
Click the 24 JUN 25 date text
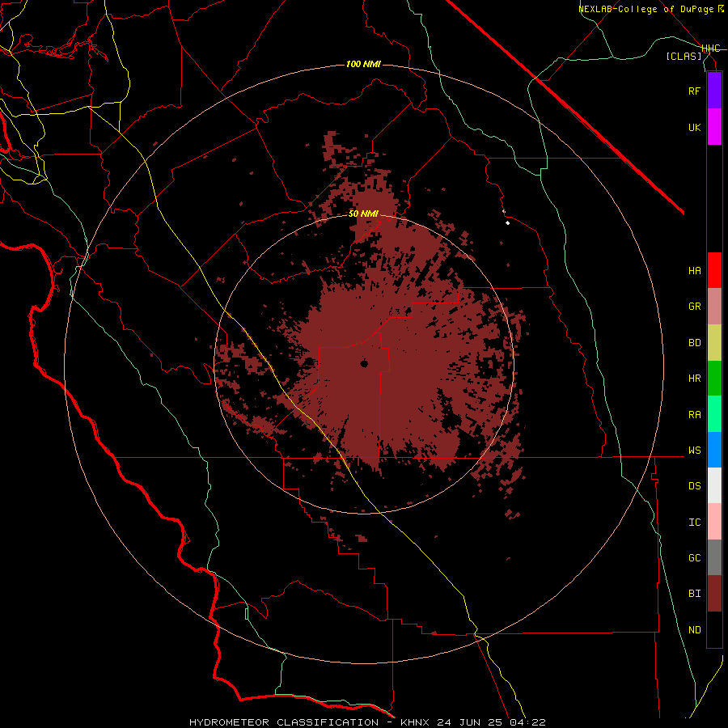click(469, 722)
